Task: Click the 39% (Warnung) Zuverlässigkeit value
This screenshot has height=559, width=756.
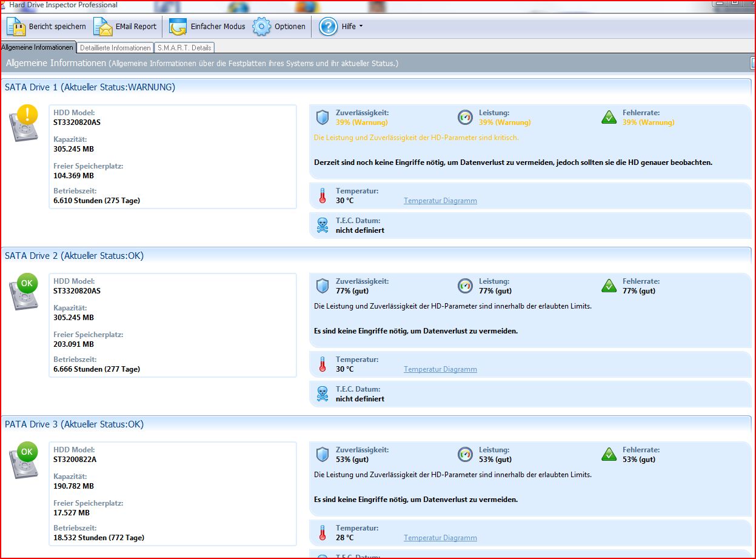Action: (x=361, y=122)
